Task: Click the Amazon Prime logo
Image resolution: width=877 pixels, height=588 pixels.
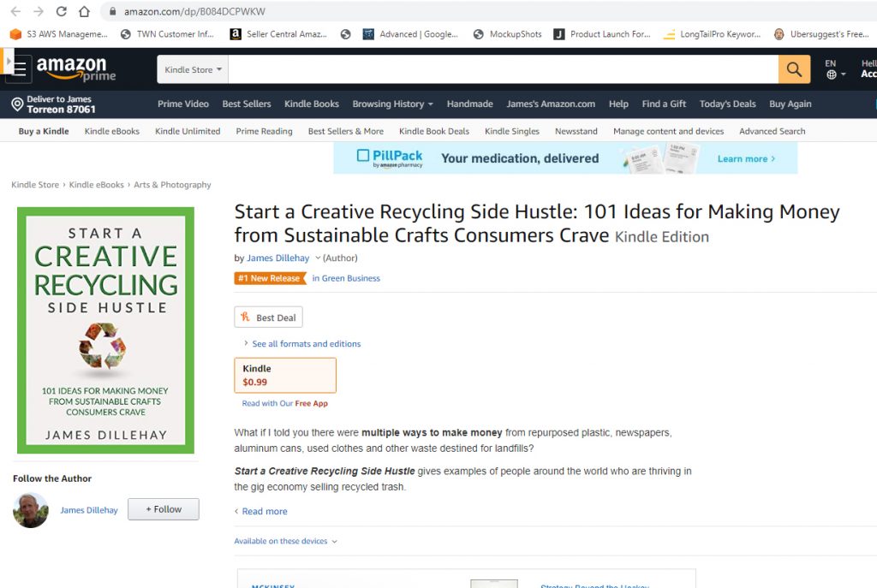Action: (76, 68)
